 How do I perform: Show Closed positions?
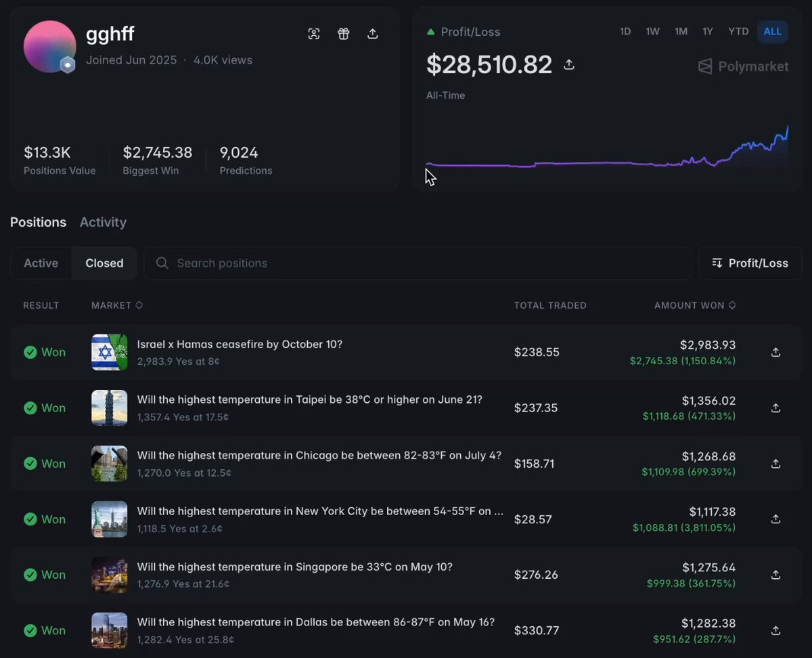[104, 263]
